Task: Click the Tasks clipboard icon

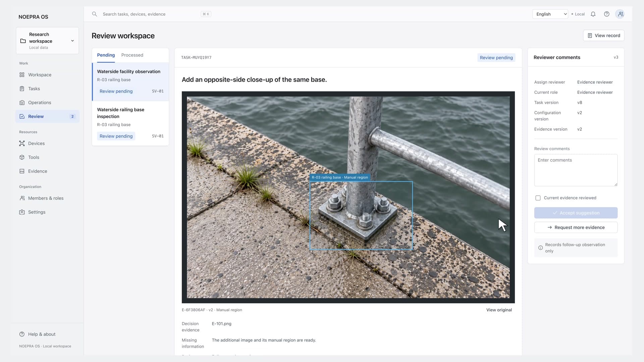Action: pyautogui.click(x=22, y=88)
